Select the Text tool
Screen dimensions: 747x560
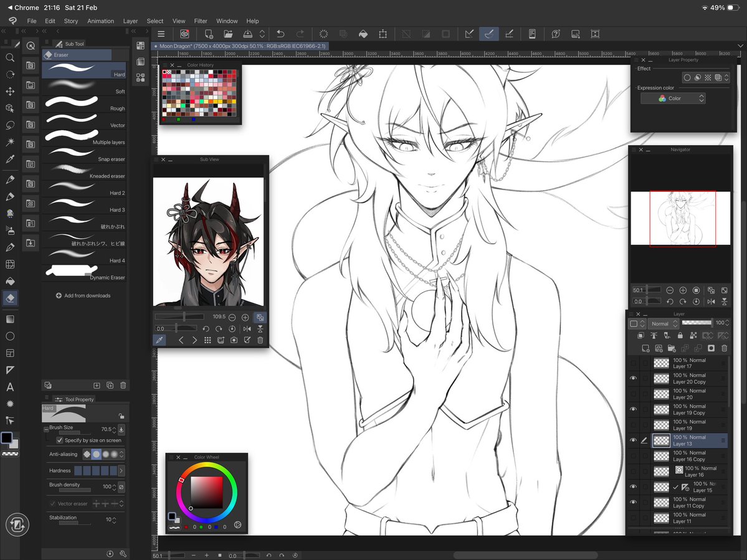point(10,387)
